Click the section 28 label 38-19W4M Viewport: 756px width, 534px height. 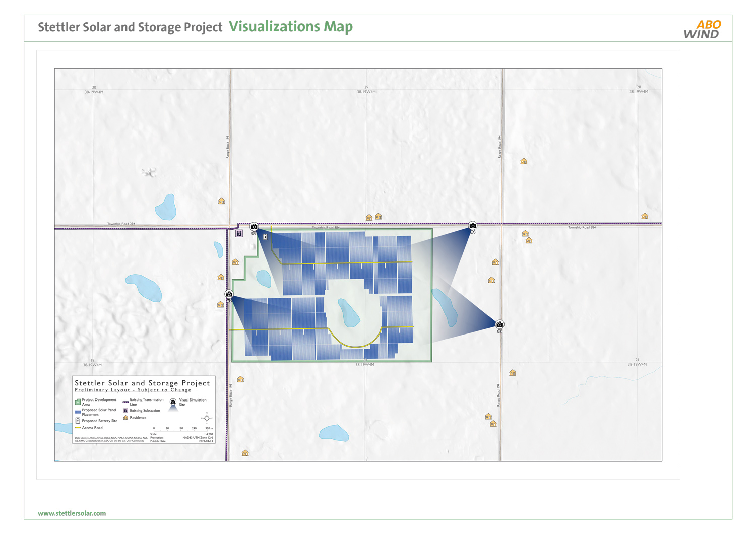point(639,92)
